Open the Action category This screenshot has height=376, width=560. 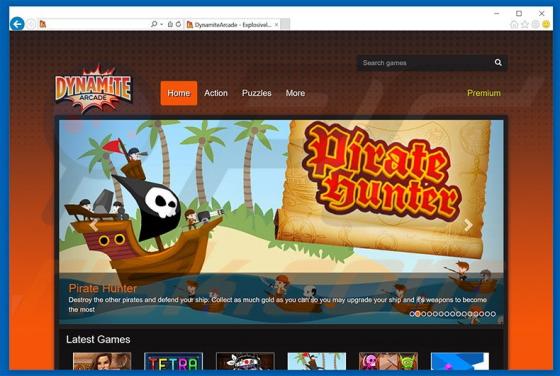[216, 93]
